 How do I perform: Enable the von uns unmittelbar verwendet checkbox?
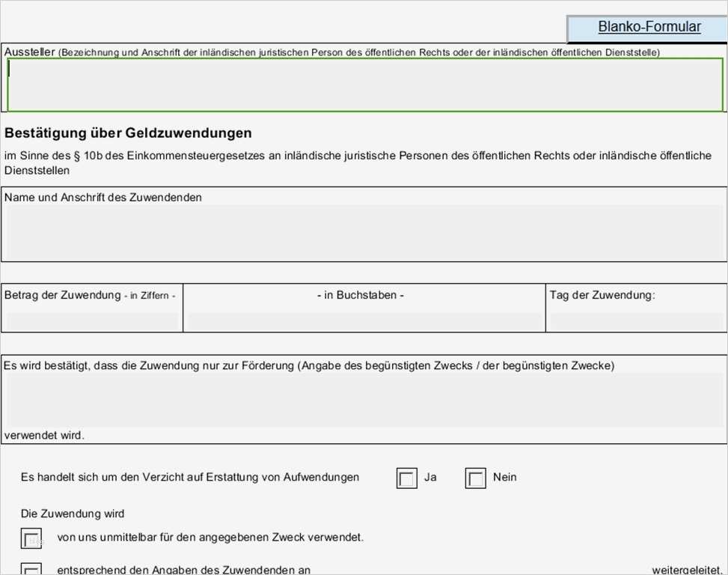click(x=31, y=538)
